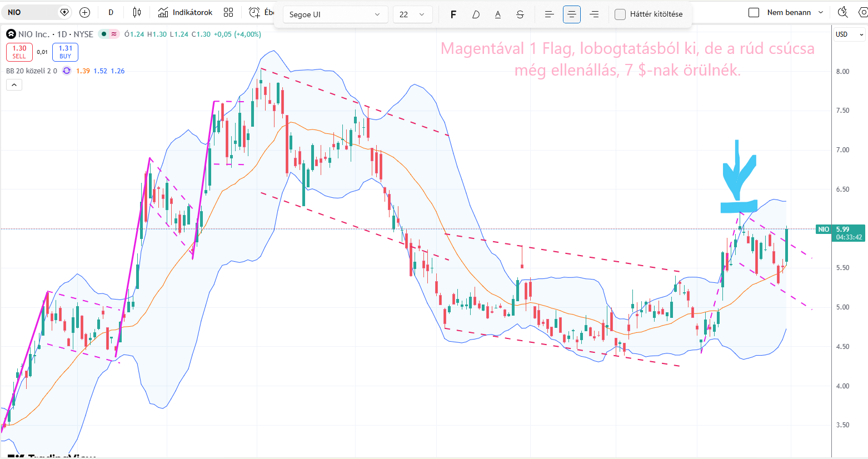The image size is (868, 459).
Task: Align text to the right
Action: pos(594,14)
